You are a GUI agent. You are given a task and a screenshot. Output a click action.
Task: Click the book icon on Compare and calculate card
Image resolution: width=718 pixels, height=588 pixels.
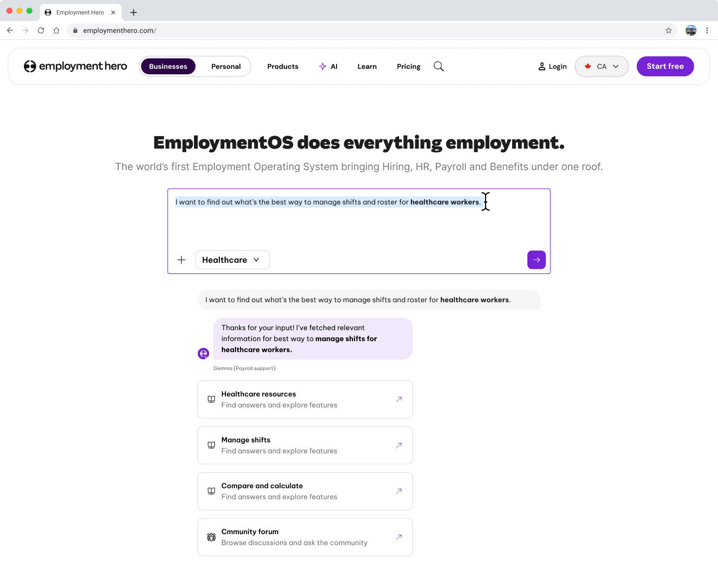click(x=211, y=491)
